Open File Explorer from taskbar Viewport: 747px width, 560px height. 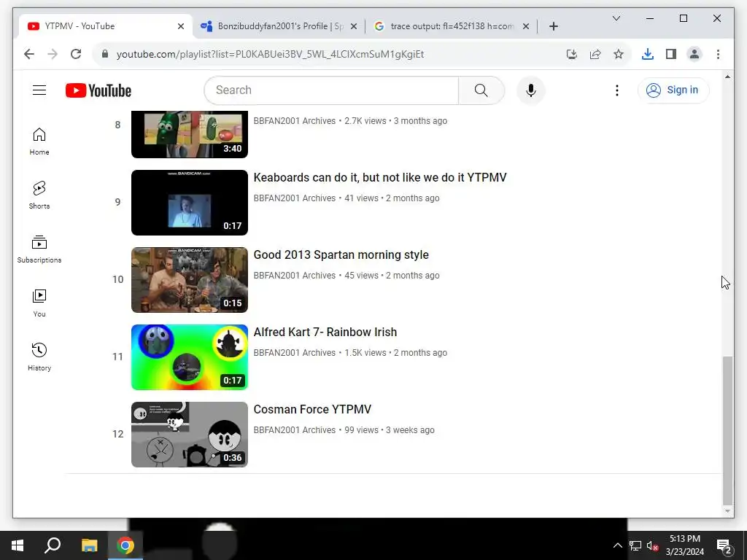tap(89, 545)
